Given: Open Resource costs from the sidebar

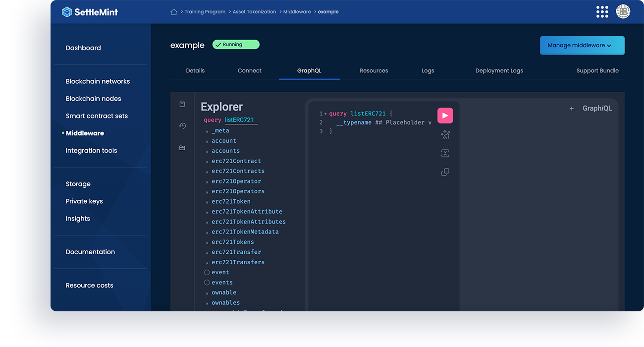Looking at the screenshot, I should click(89, 285).
